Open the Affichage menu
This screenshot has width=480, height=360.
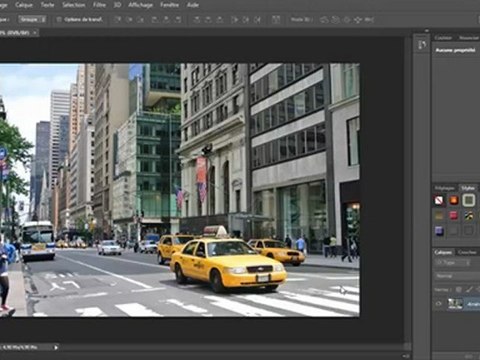pos(141,5)
